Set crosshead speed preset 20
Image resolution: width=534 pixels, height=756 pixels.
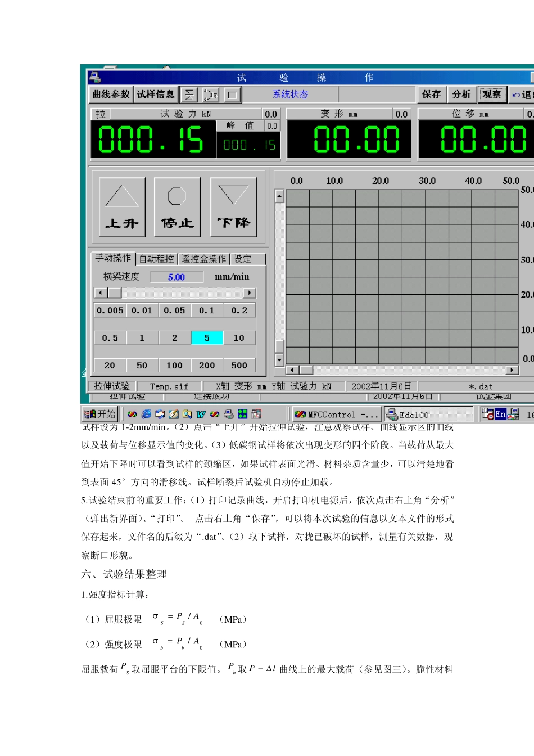(x=110, y=366)
